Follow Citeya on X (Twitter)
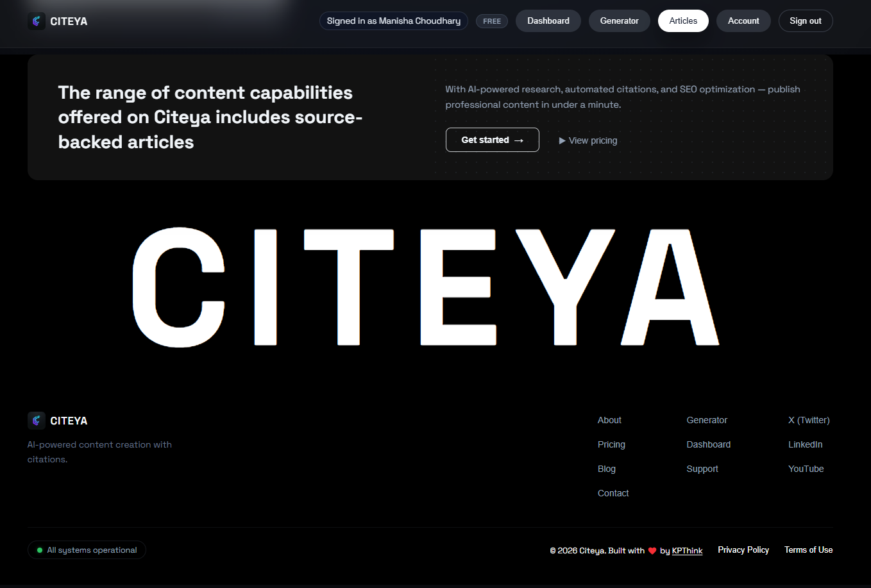Image resolution: width=871 pixels, height=588 pixels. point(808,420)
